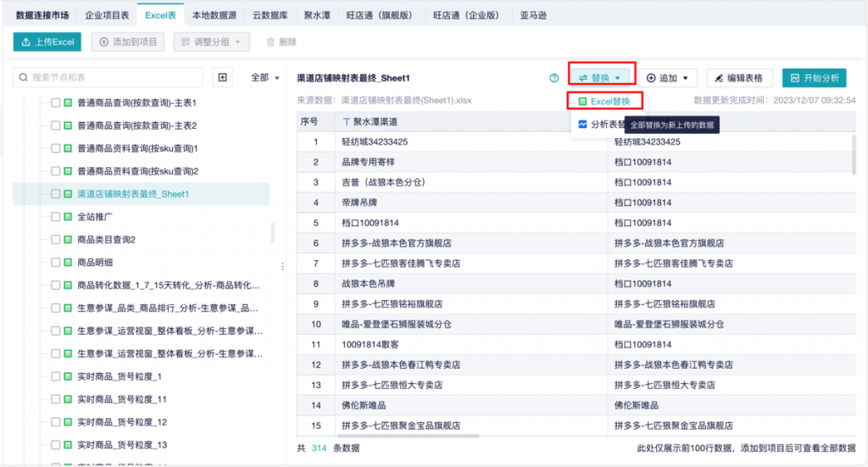Click the help question mark icon
The image size is (868, 467).
coord(554,78)
